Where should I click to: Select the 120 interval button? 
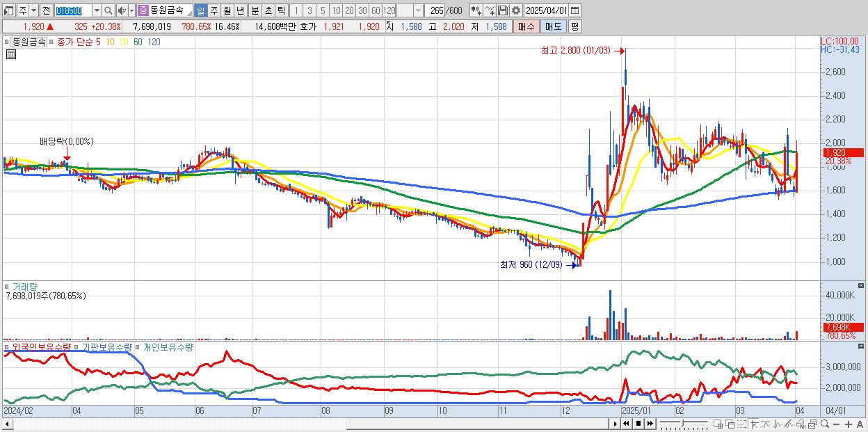click(389, 10)
